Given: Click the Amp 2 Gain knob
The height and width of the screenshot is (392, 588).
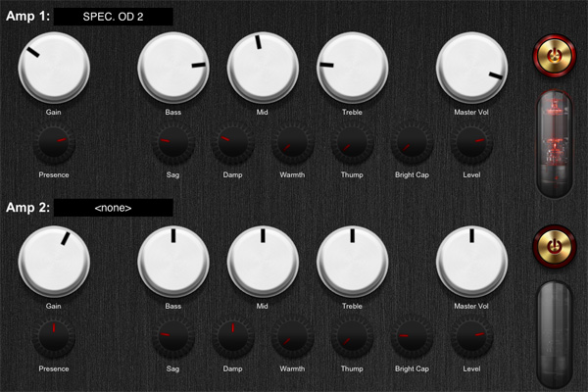Looking at the screenshot, I should point(54,261).
